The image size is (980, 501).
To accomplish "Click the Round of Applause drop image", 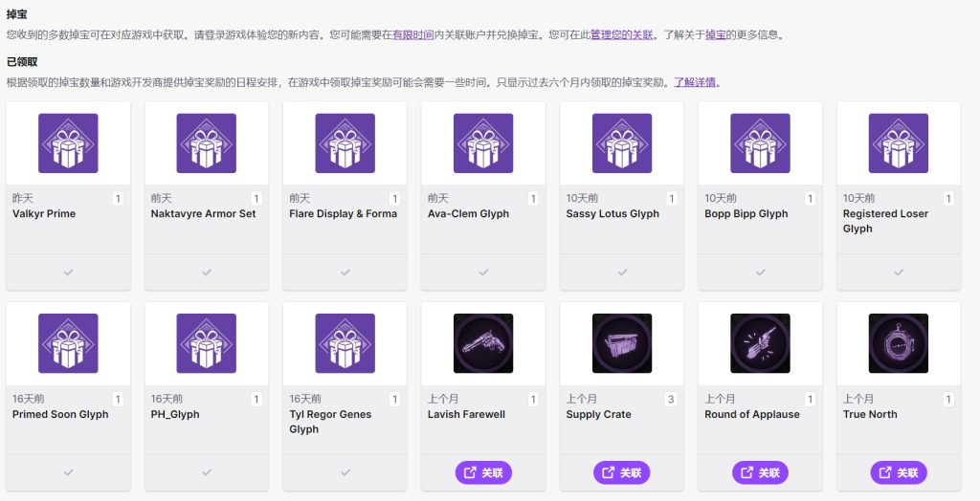I will point(760,343).
